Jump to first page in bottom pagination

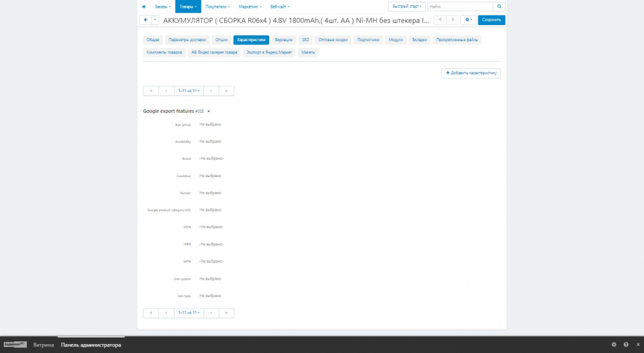point(151,313)
